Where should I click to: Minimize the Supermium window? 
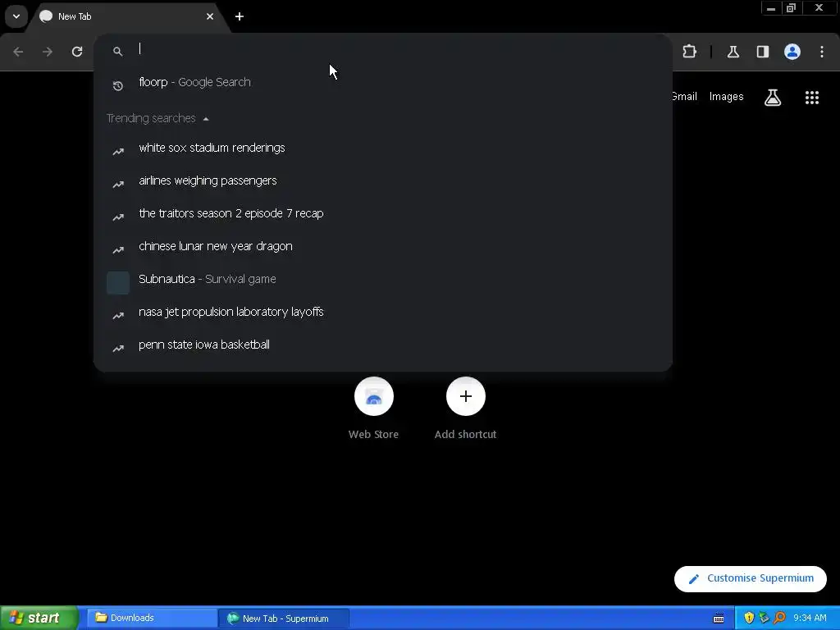point(771,7)
